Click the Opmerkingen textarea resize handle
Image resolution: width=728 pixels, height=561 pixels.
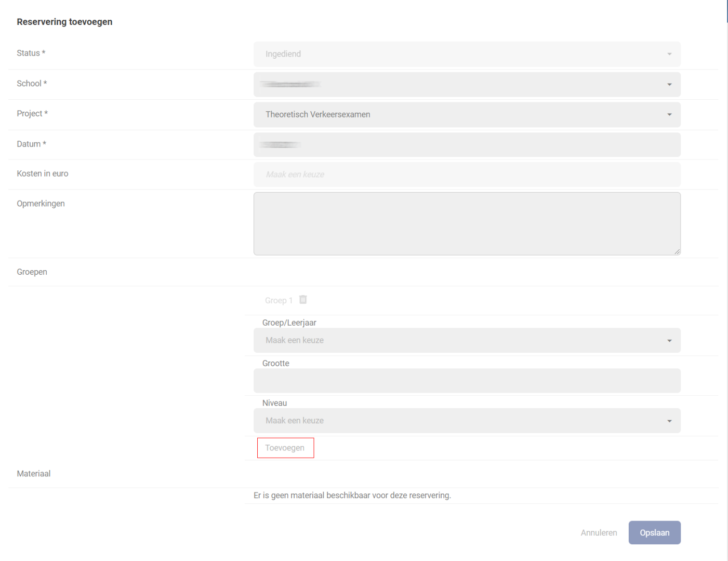coord(677,252)
